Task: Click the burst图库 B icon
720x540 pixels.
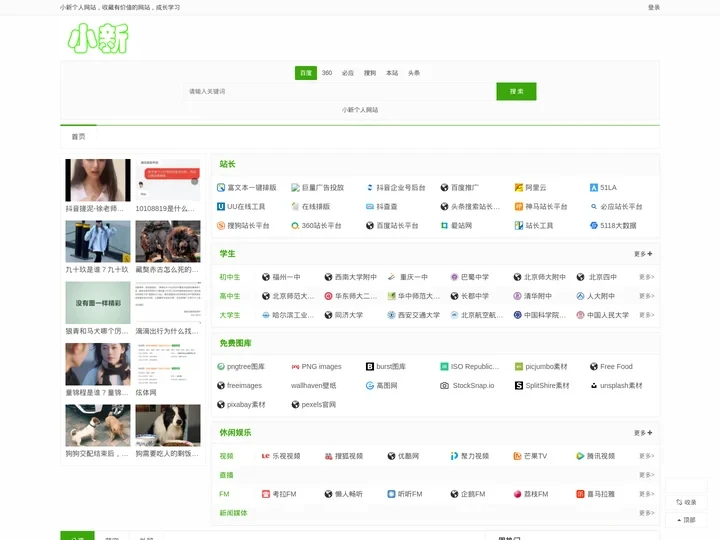Action: [370, 366]
